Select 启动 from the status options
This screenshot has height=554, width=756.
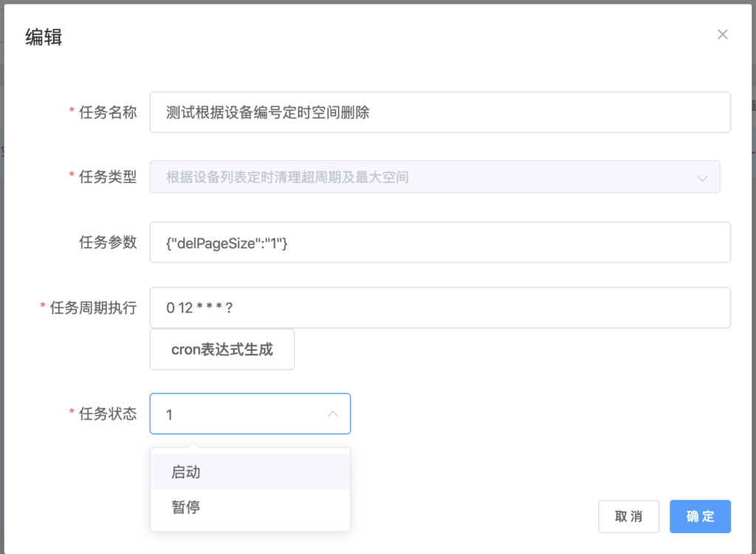click(x=186, y=472)
